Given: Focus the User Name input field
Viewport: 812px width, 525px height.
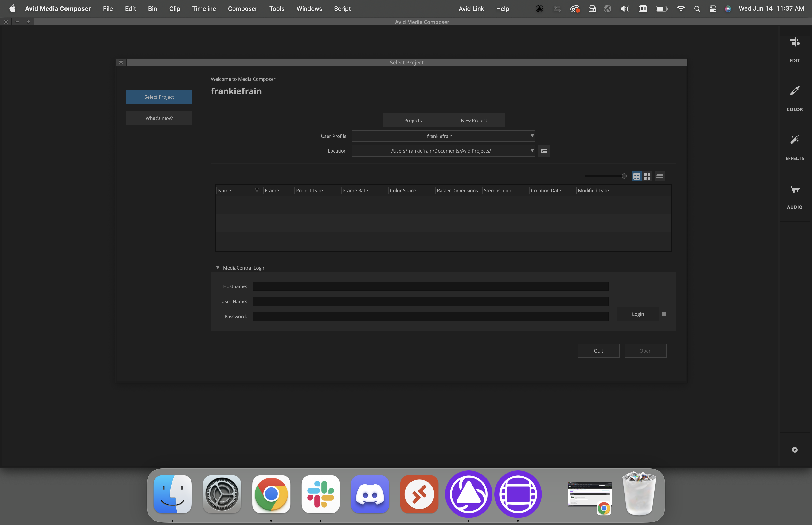Looking at the screenshot, I should [x=430, y=301].
